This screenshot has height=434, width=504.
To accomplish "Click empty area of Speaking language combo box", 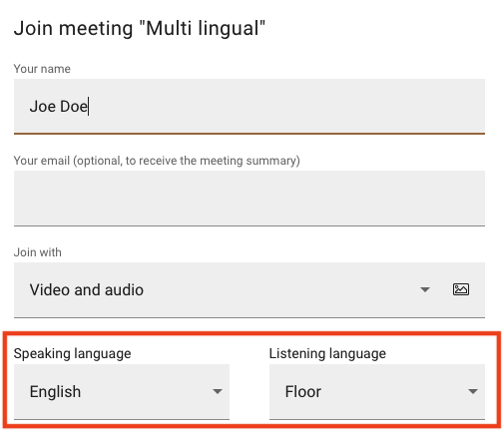I will (x=147, y=391).
